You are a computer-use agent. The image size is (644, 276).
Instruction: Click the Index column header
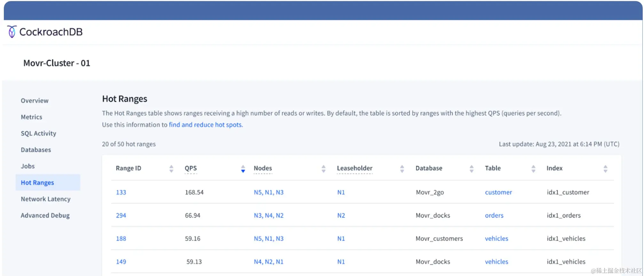coord(554,168)
